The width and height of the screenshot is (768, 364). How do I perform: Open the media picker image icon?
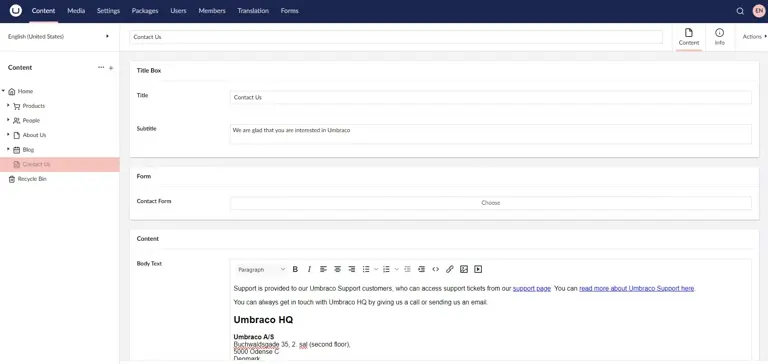pos(464,269)
